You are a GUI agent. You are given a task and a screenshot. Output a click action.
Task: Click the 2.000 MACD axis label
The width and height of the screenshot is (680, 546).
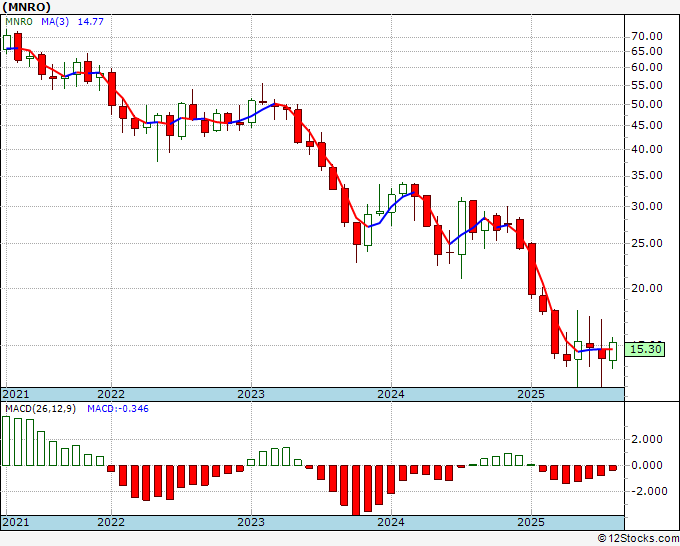click(x=649, y=439)
